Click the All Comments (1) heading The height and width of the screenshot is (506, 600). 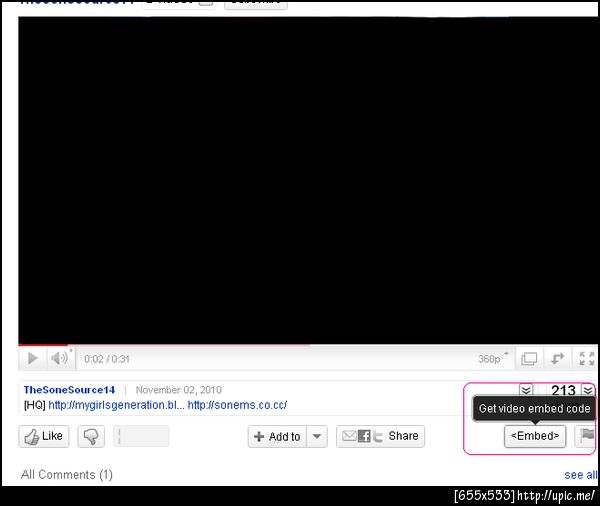[67, 475]
